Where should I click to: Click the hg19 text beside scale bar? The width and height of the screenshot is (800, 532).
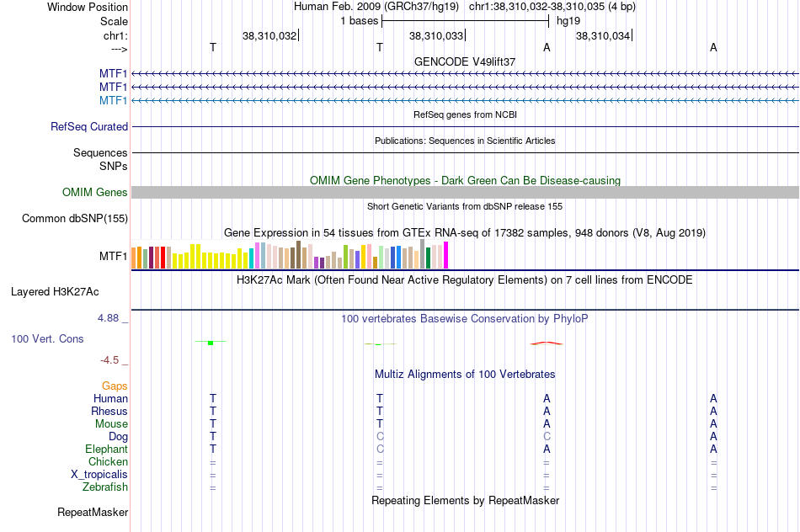[x=568, y=21]
